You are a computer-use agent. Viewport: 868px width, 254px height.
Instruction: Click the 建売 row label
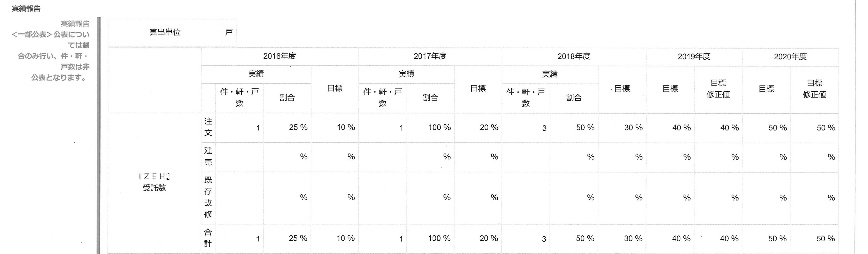[x=208, y=157]
